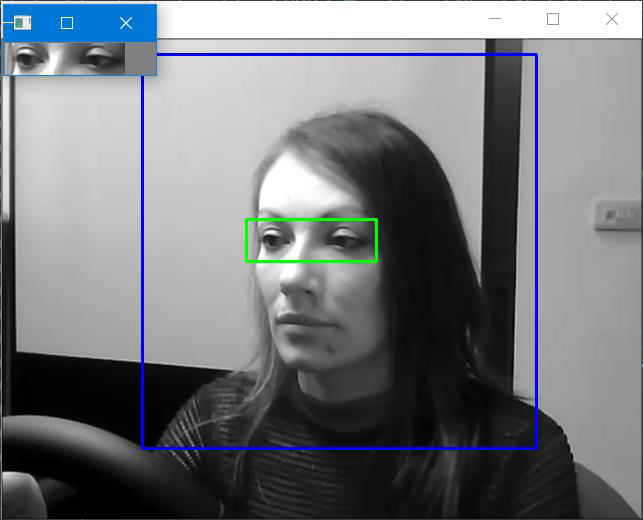Click the right eye in the green box
643x520 pixels.
(x=347, y=241)
